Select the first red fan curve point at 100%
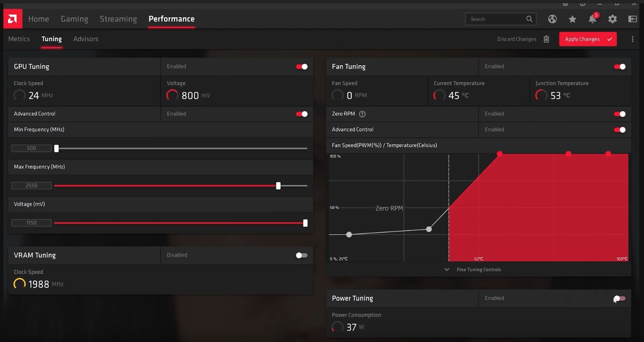The image size is (644, 342). click(500, 154)
